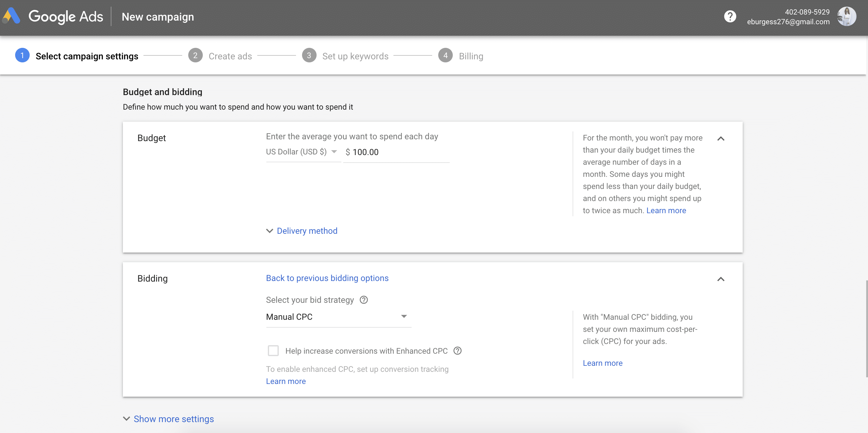The height and width of the screenshot is (433, 868).
Task: Expand Show more settings
Action: (x=168, y=419)
